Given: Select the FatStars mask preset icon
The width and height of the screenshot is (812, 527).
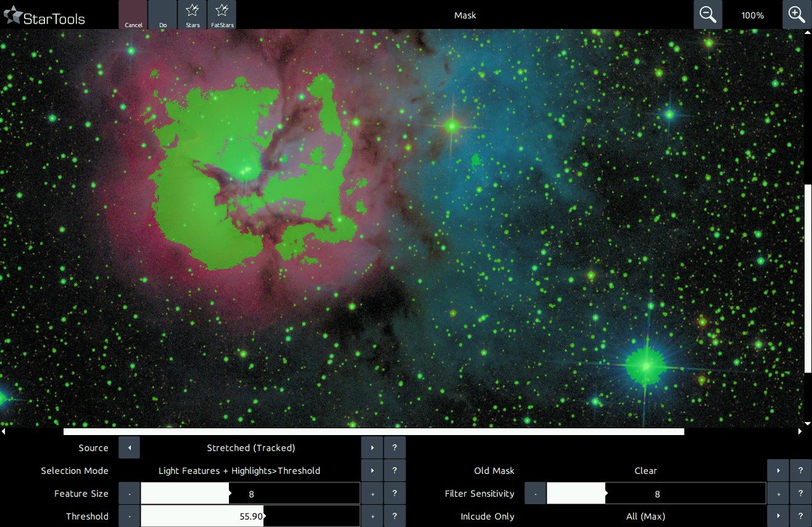Looking at the screenshot, I should [222, 15].
